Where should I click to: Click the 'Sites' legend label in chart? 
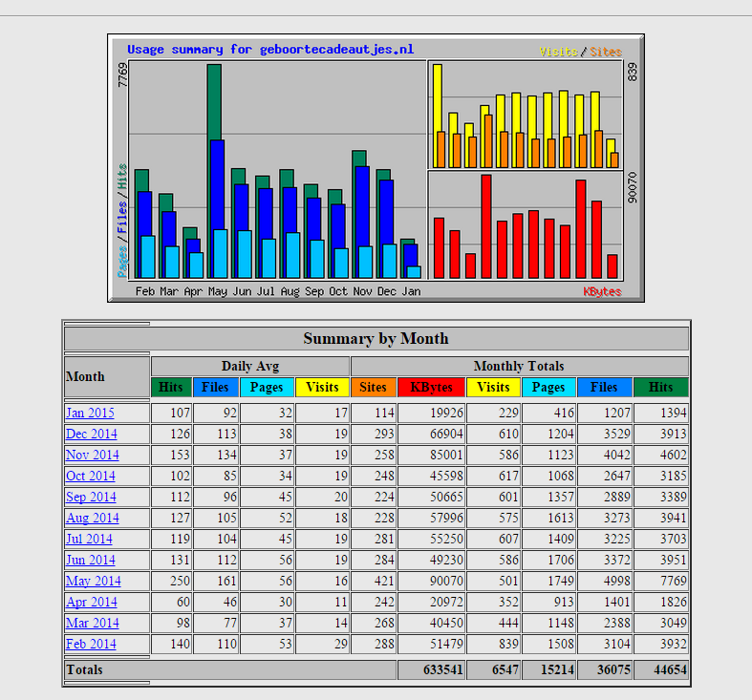click(606, 52)
